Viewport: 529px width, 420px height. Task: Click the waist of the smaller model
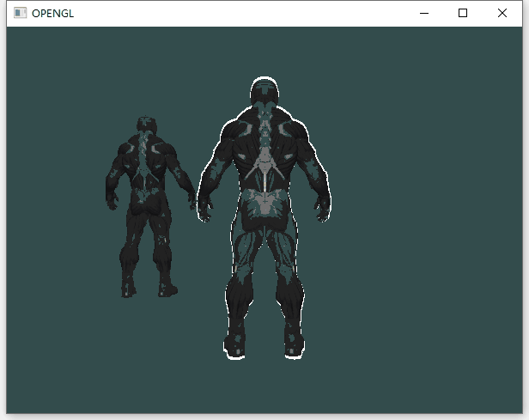click(148, 193)
